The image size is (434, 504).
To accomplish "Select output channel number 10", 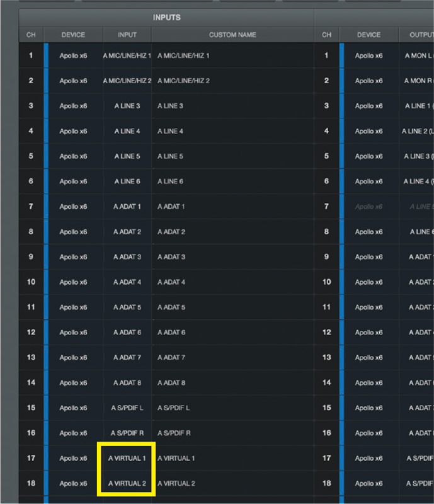I will point(327,282).
